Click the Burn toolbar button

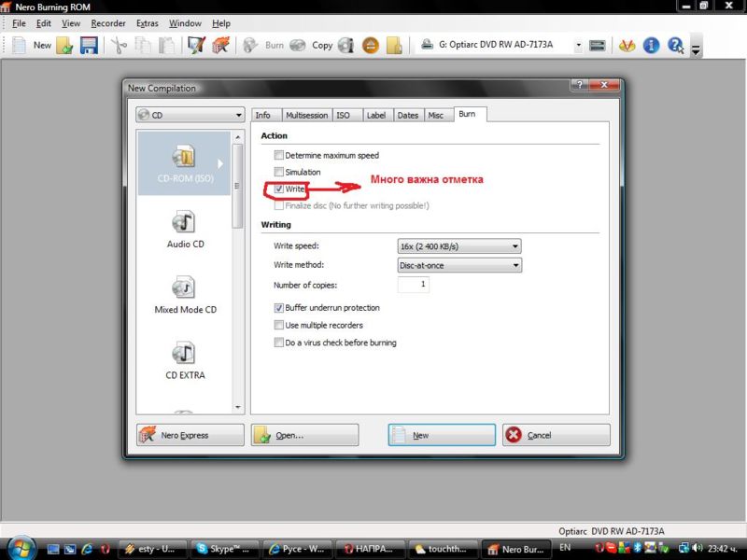262,45
